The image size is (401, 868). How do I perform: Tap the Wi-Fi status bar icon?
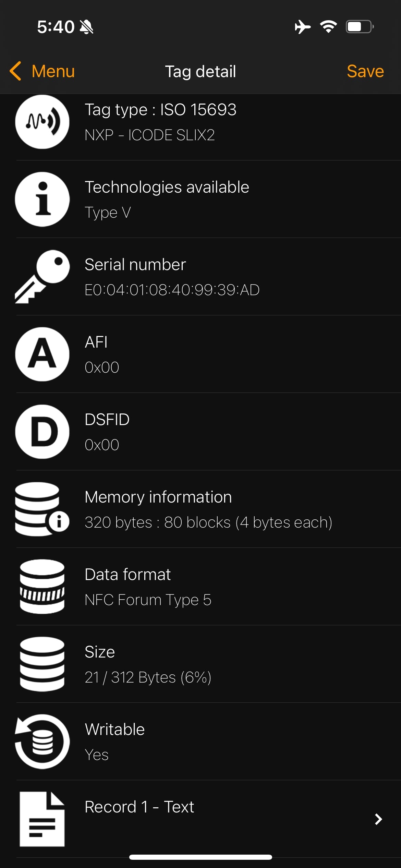click(x=328, y=27)
